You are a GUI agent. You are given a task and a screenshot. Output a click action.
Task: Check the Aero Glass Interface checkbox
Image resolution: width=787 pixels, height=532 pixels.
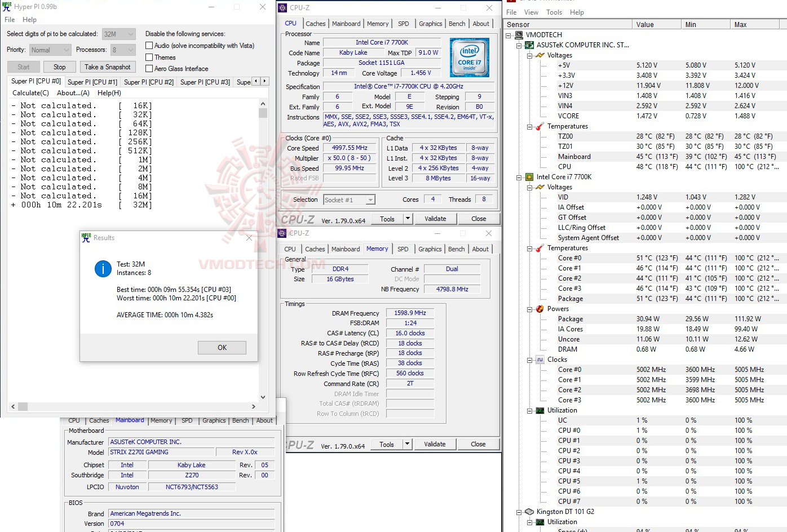(149, 69)
